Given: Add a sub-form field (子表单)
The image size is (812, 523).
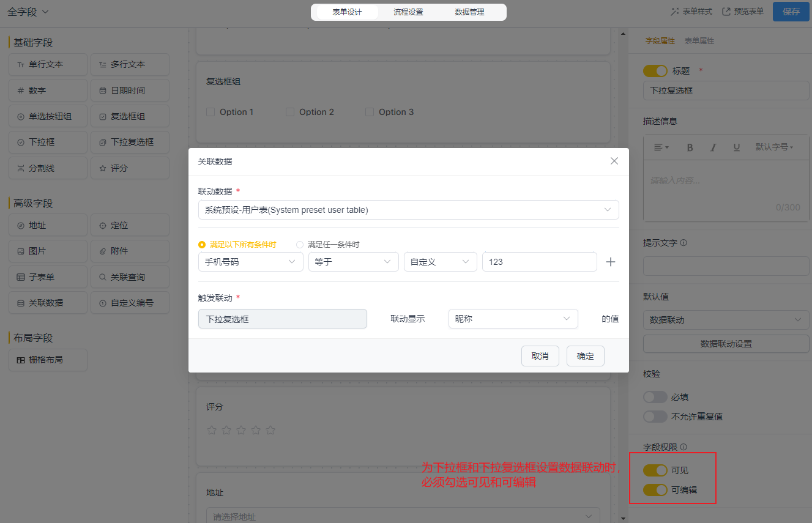Looking at the screenshot, I should 48,277.
